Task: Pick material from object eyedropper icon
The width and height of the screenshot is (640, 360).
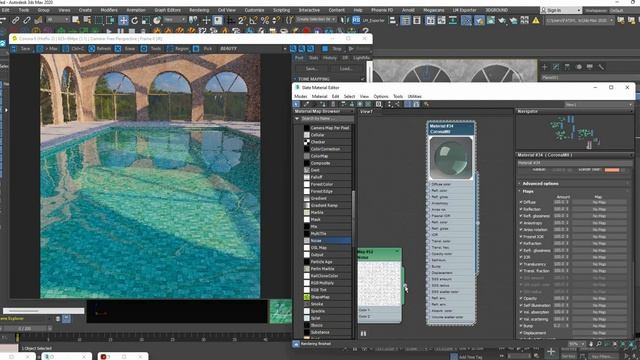Action: click(x=306, y=104)
